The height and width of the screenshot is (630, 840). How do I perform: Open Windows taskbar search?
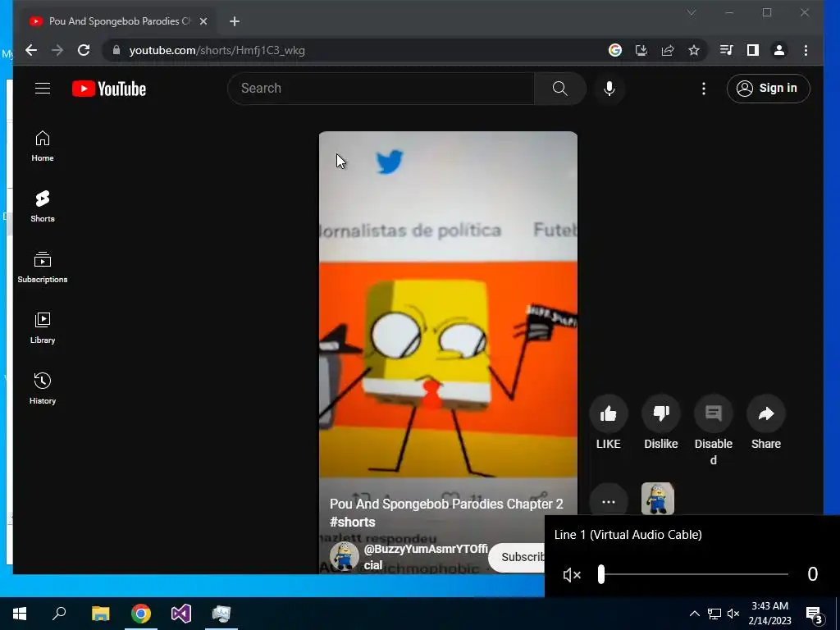click(x=59, y=614)
